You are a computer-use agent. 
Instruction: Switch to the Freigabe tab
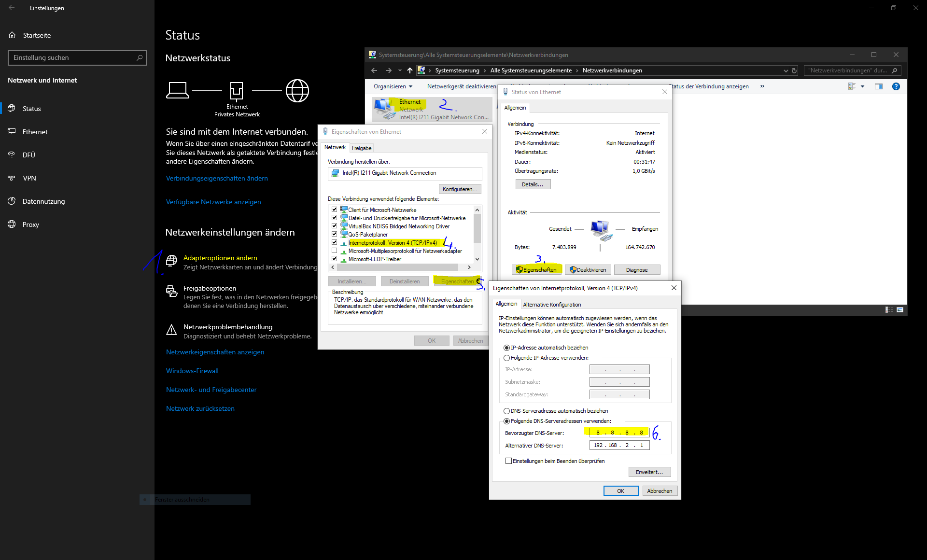click(361, 148)
